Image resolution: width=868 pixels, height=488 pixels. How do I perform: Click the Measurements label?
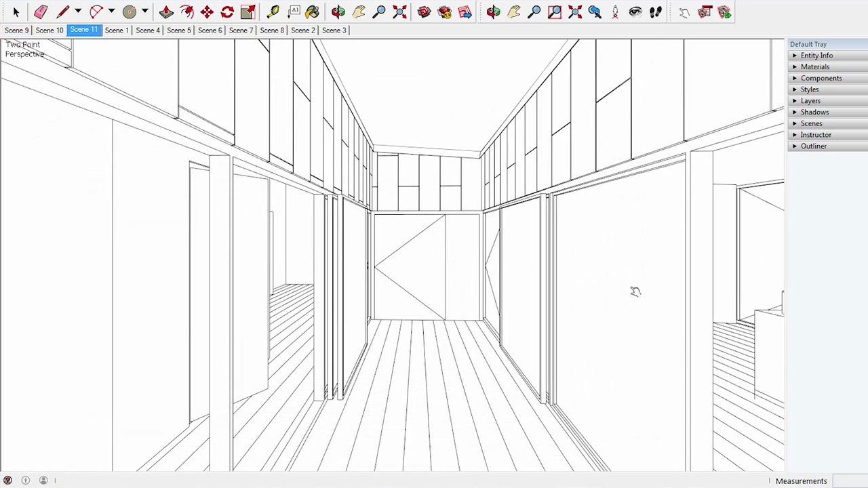[802, 481]
